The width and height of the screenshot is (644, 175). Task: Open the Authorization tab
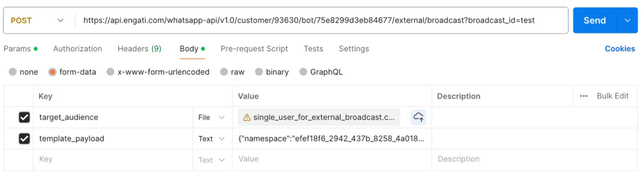[78, 49]
